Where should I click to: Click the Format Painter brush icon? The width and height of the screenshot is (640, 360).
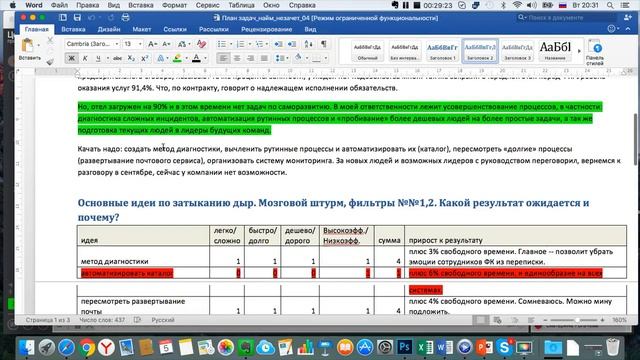(x=50, y=62)
